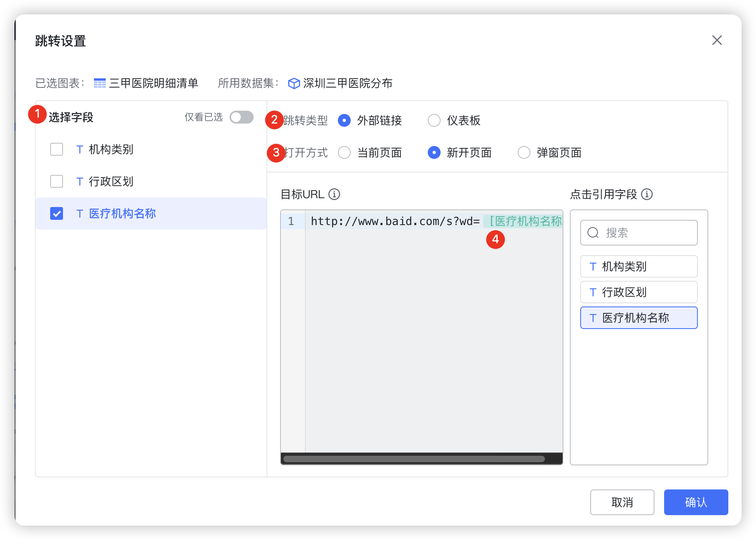
Task: Check the 机构类别 field checkbox
Action: [57, 149]
